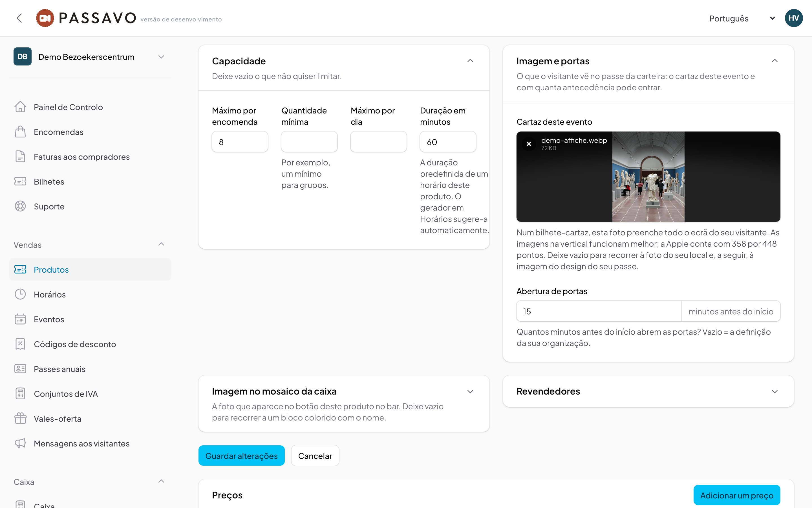
Task: Remove the demo-affiche.webp poster image
Action: point(529,144)
